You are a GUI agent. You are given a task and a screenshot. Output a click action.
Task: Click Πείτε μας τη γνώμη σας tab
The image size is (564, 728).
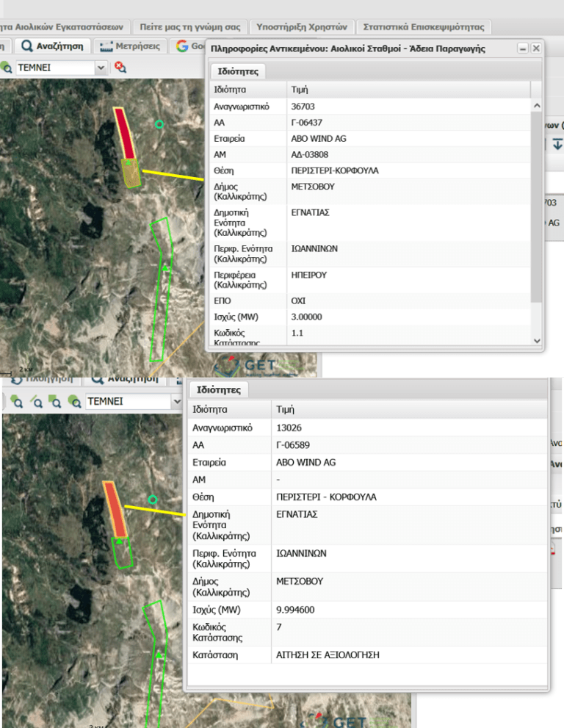point(191,27)
